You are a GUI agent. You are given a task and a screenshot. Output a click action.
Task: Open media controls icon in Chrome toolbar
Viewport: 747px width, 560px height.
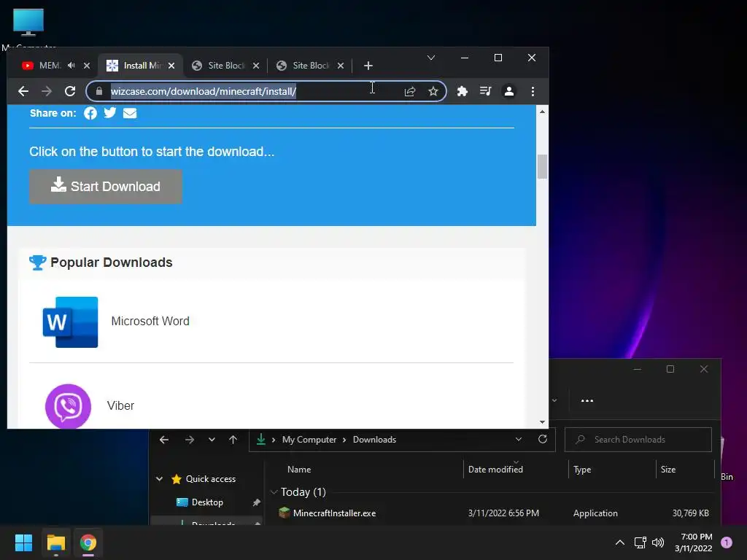[485, 91]
